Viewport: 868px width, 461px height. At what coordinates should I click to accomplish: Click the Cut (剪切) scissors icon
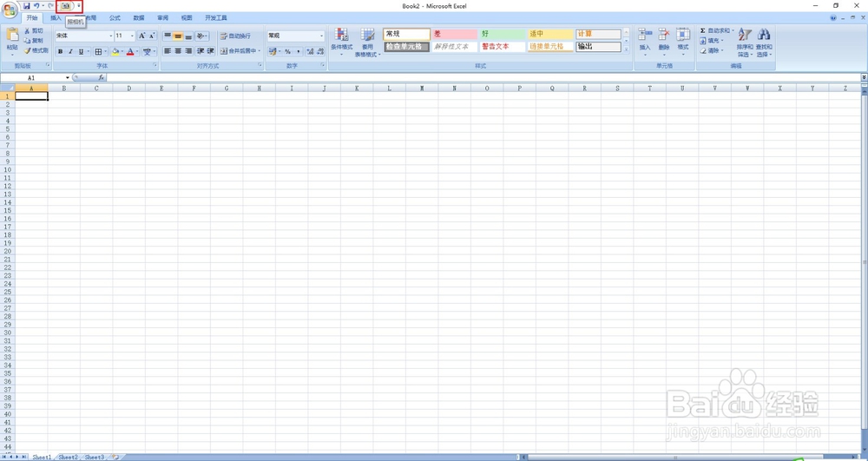[x=27, y=31]
